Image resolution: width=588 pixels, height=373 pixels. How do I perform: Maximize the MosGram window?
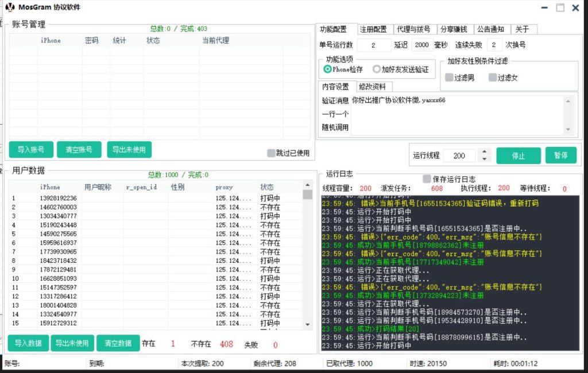coord(560,7)
